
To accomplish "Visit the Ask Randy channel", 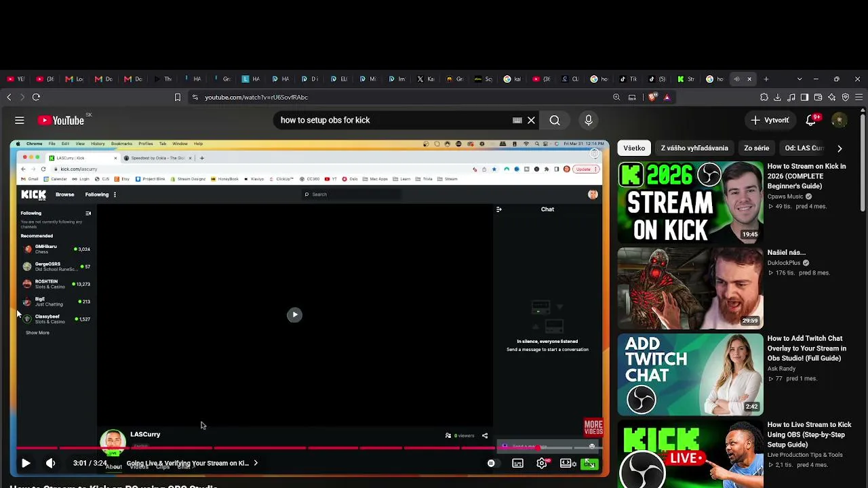I will tap(782, 369).
